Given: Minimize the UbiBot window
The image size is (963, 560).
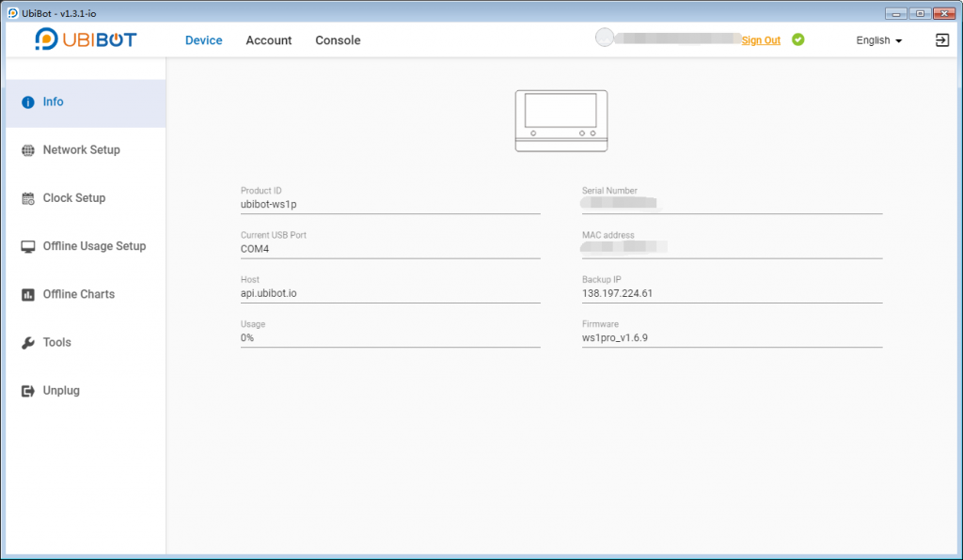Looking at the screenshot, I should [896, 13].
